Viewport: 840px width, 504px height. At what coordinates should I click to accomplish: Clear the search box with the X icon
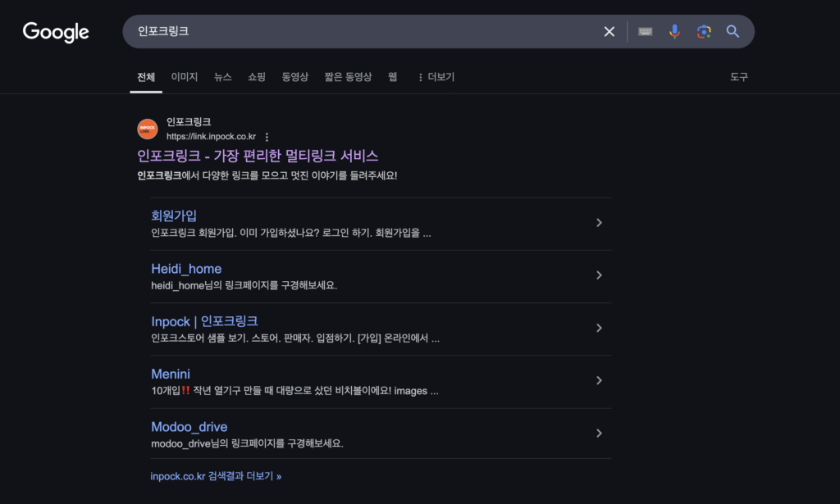click(x=609, y=32)
